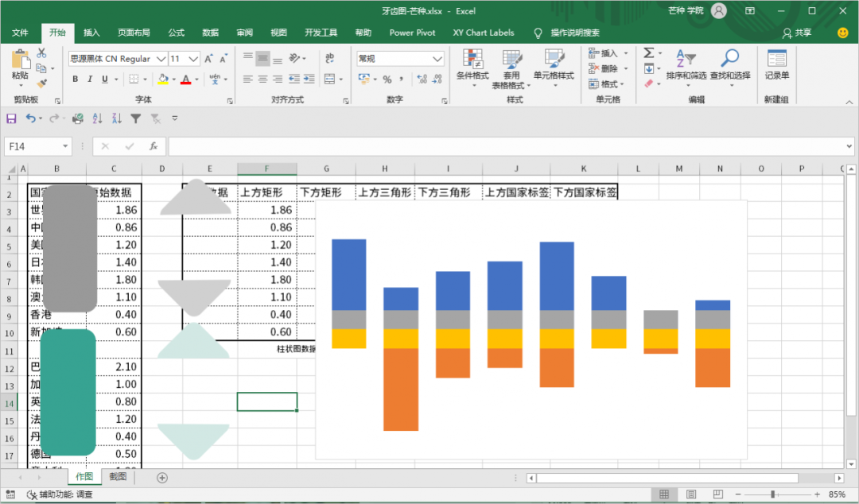Click the Conditional Formatting icon (条件格式)

coord(472,64)
